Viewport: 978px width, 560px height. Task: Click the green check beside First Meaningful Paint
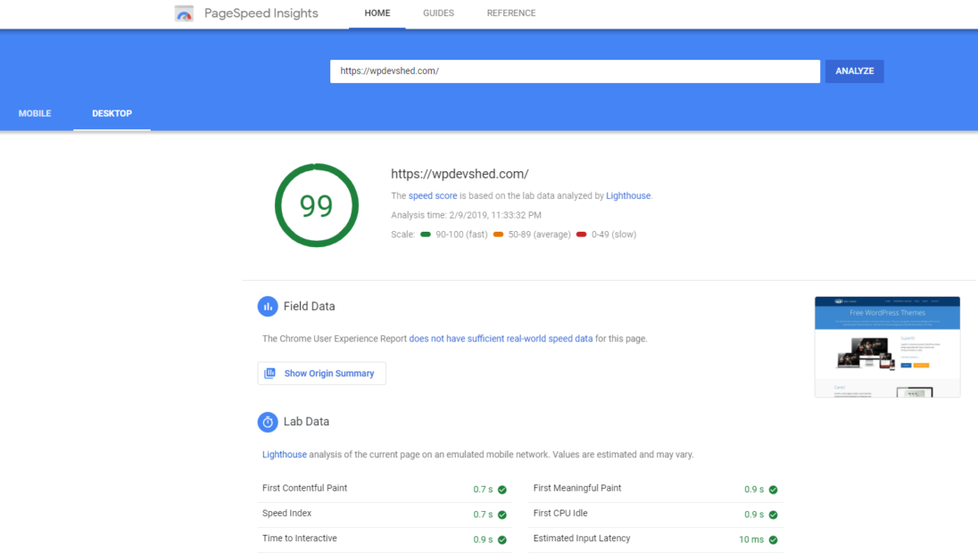click(x=772, y=490)
